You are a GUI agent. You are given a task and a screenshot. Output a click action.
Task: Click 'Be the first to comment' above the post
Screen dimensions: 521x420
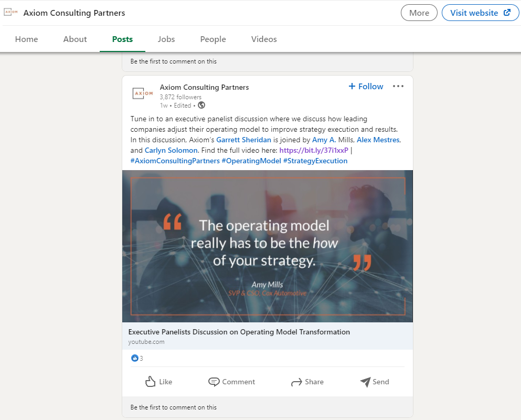click(174, 61)
